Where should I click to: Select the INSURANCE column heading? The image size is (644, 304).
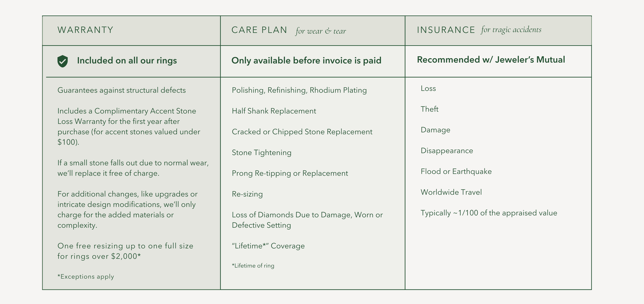[446, 30]
